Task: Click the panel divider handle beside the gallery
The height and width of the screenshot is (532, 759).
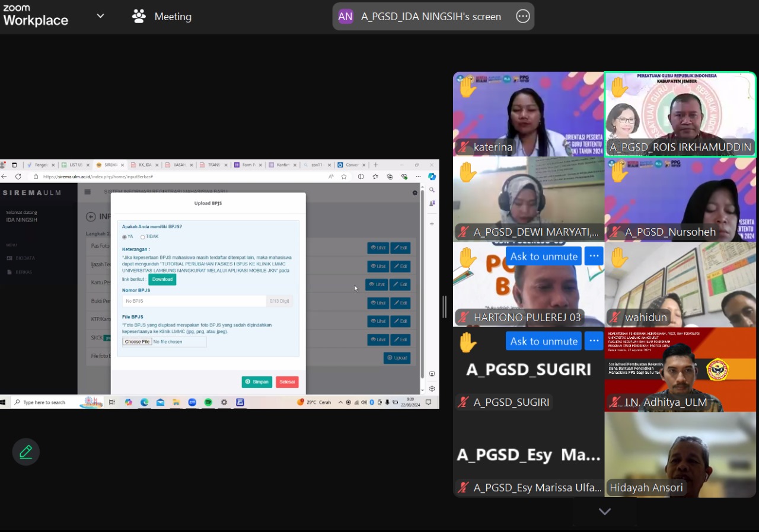Action: tap(445, 307)
